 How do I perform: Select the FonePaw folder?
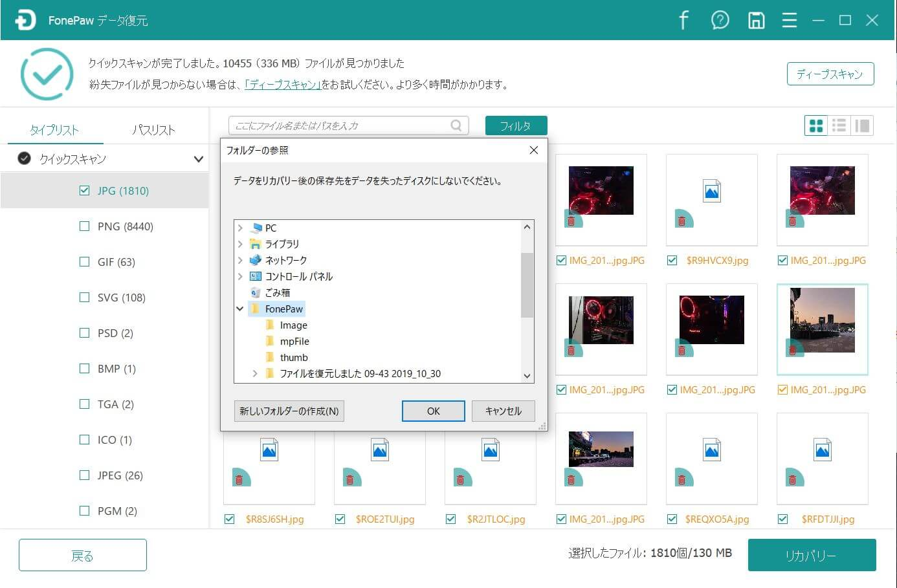coord(276,309)
